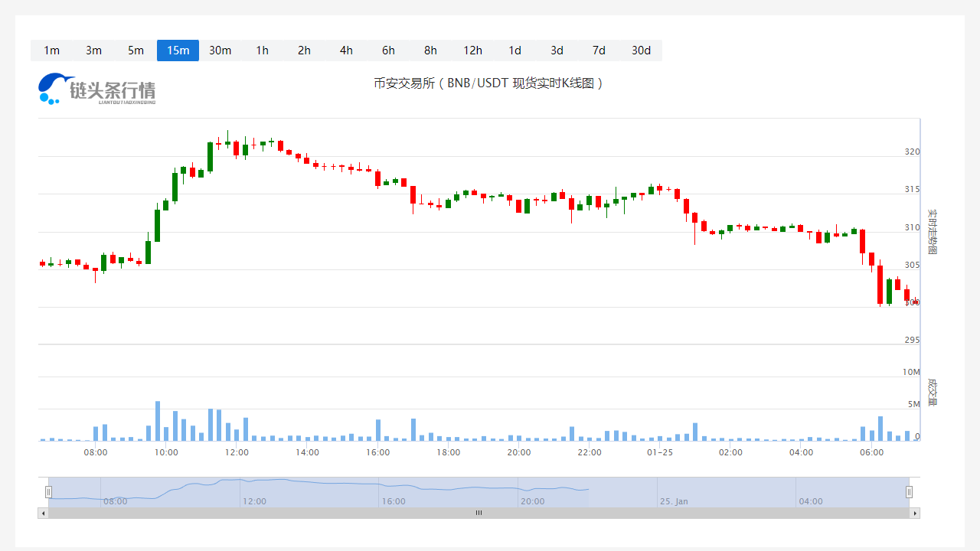
Task: Select the 1m interval tab
Action: pos(51,51)
